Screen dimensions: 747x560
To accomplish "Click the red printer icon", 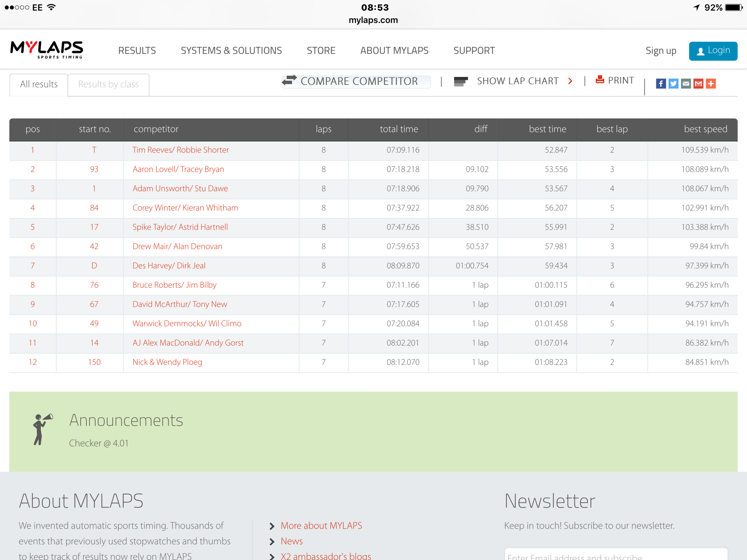I will pos(600,79).
